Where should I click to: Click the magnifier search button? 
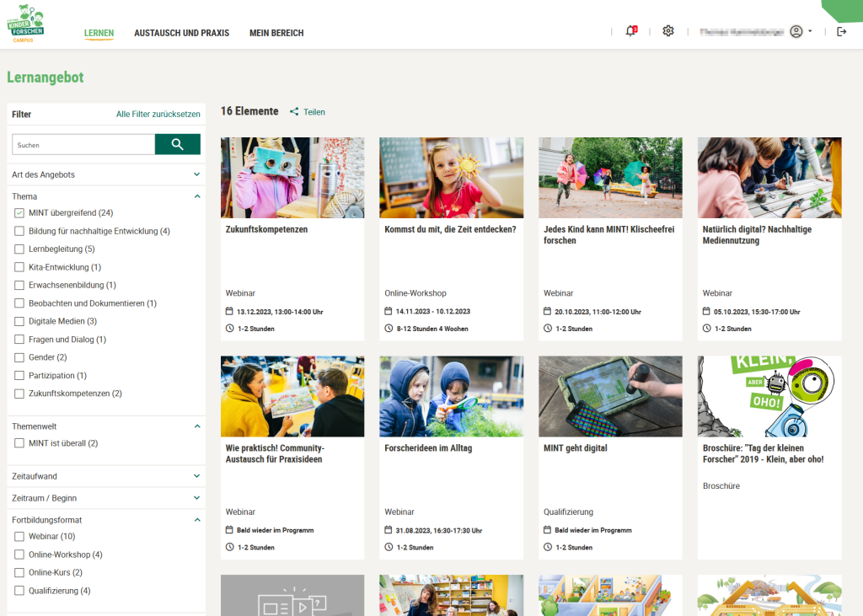tap(177, 144)
